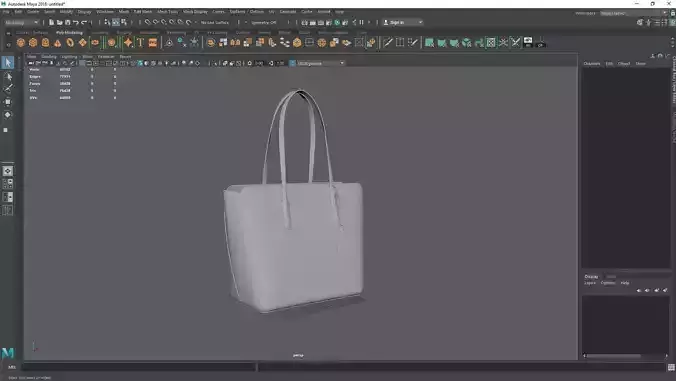The width and height of the screenshot is (676, 381).
Task: Open the shelf tab options menu
Action: (x=8, y=33)
